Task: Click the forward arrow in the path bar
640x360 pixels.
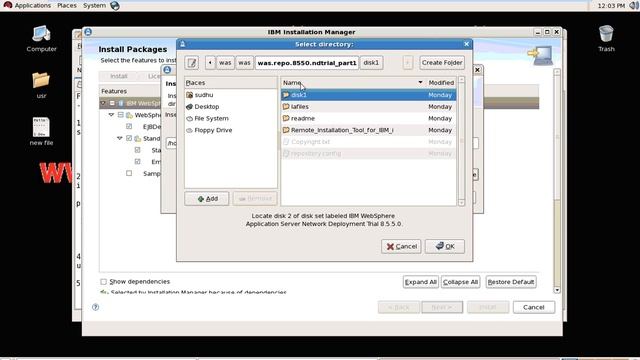Action: pos(407,63)
